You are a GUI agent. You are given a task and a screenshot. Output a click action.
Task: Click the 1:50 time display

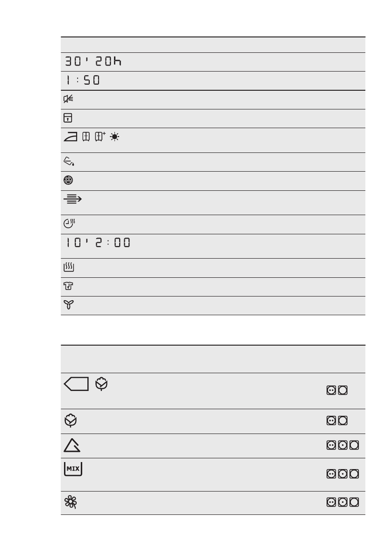point(80,80)
